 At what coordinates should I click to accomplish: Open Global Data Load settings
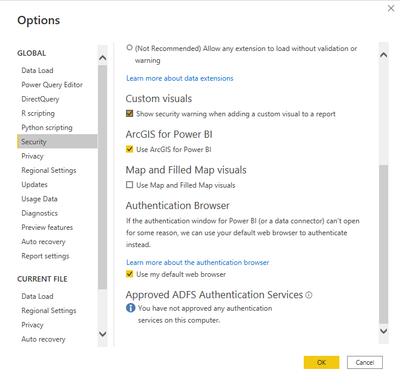(x=37, y=70)
